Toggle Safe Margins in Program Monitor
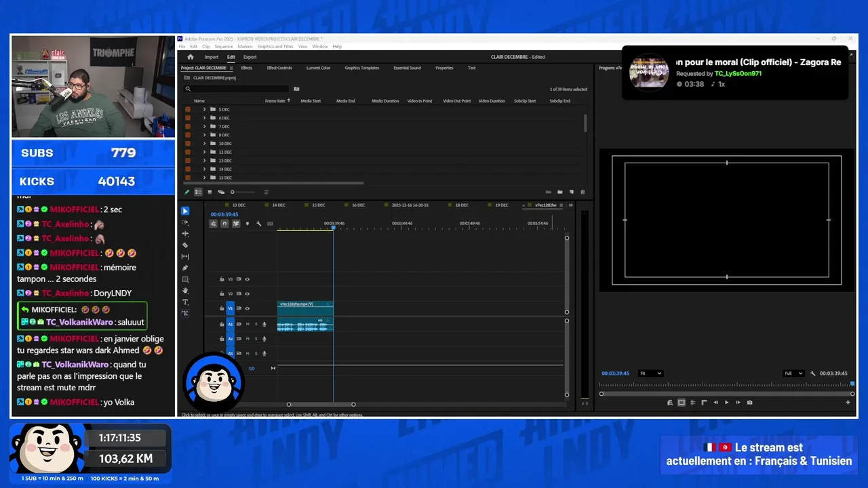The image size is (868, 488). click(682, 403)
